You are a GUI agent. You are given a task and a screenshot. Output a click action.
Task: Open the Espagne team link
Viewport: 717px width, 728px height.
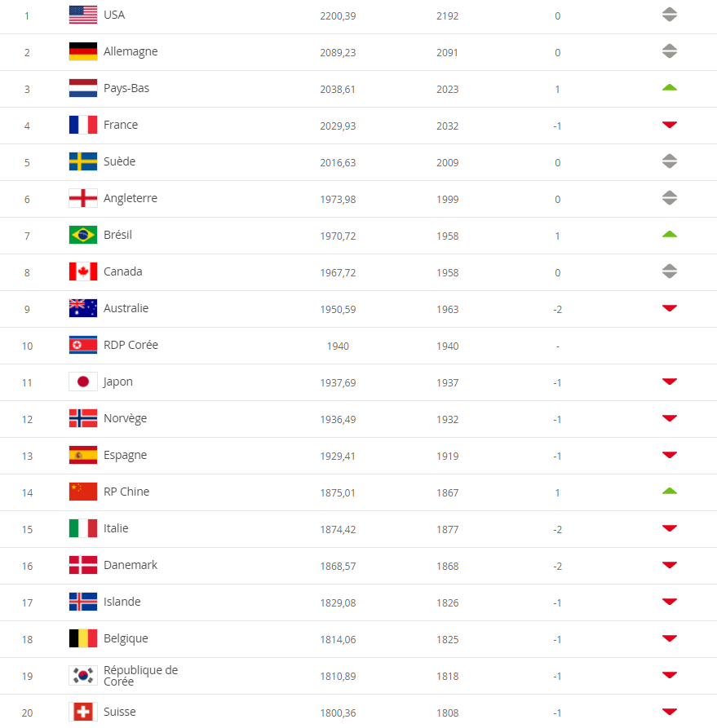coord(125,455)
